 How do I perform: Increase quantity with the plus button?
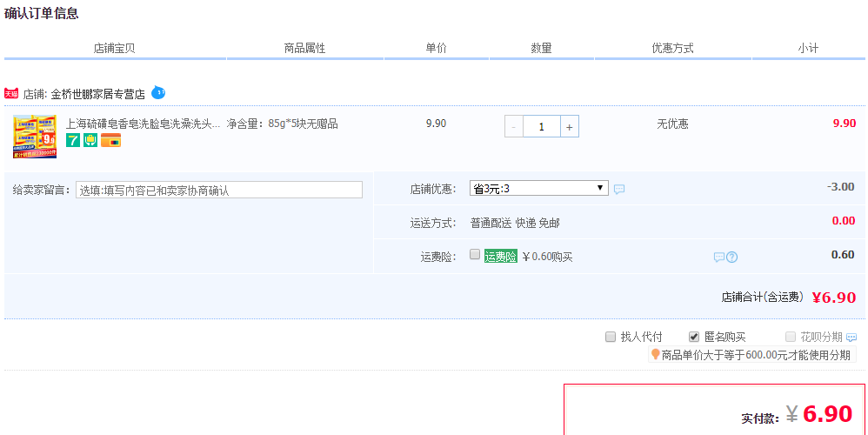pos(569,127)
